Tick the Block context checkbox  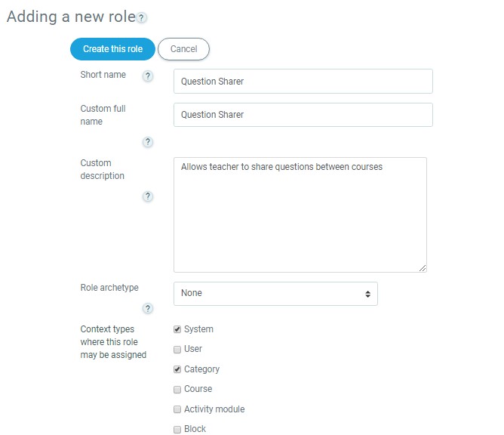[x=177, y=429]
